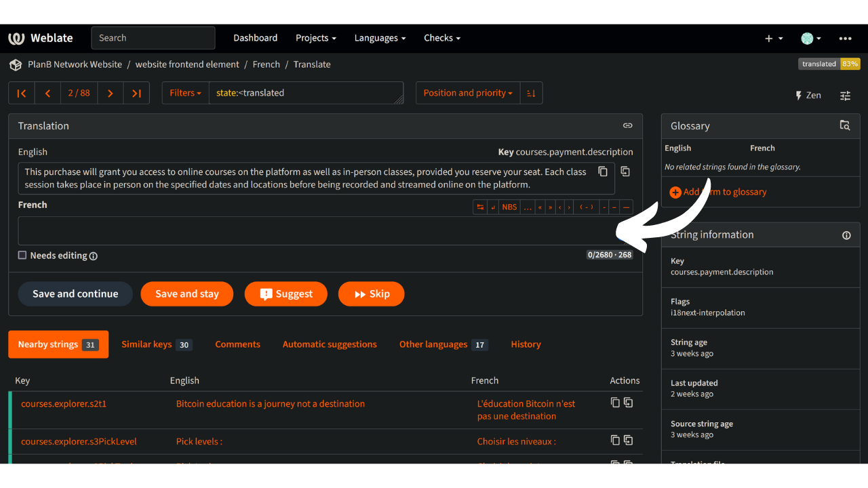Open translation view settings sliders icon
Viewport: 868px width, 488px height.
coord(845,96)
